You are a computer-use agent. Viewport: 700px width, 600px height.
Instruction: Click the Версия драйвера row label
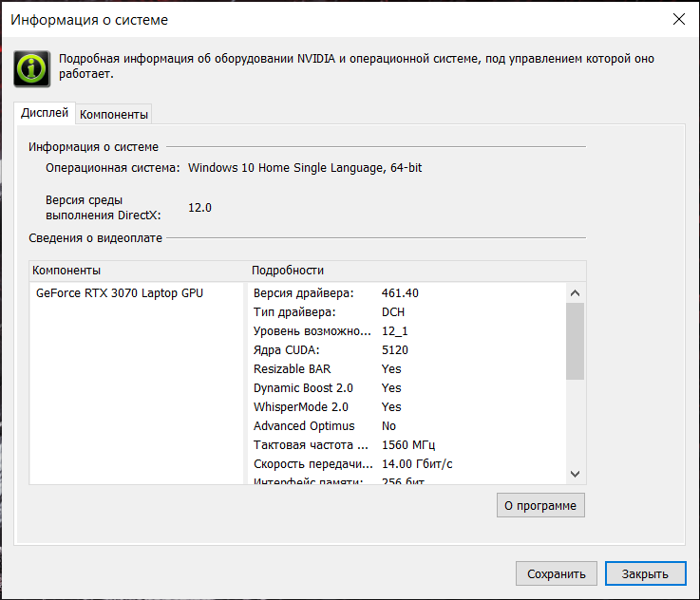[304, 293]
